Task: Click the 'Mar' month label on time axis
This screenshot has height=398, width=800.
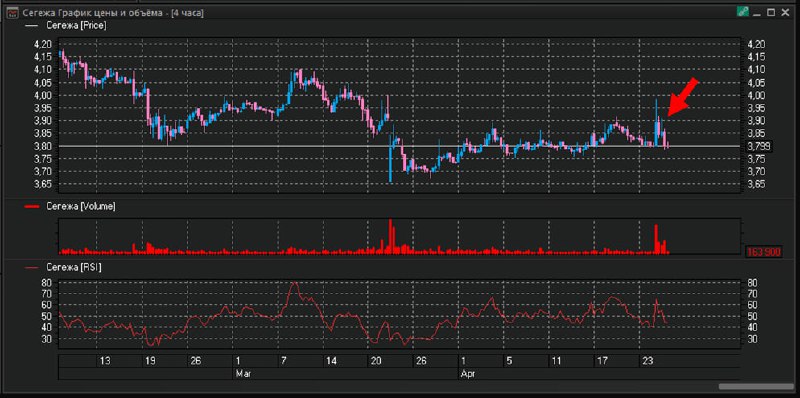Action: (242, 374)
